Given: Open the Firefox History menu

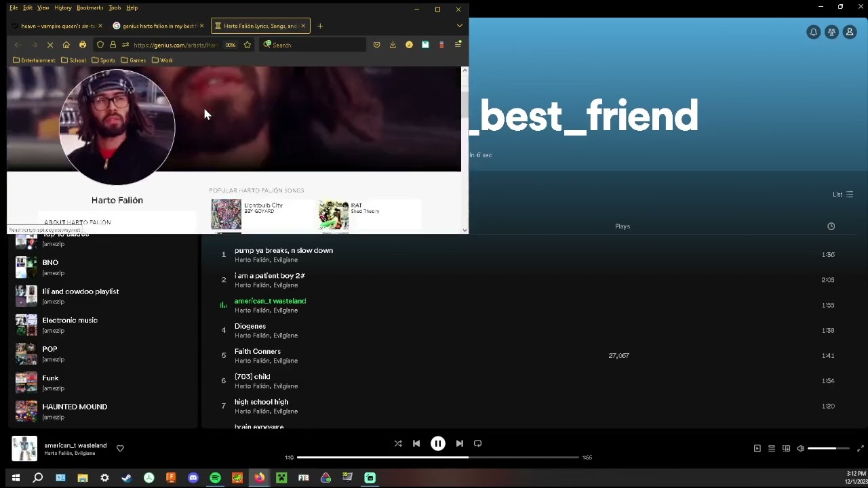Looking at the screenshot, I should pyautogui.click(x=62, y=8).
